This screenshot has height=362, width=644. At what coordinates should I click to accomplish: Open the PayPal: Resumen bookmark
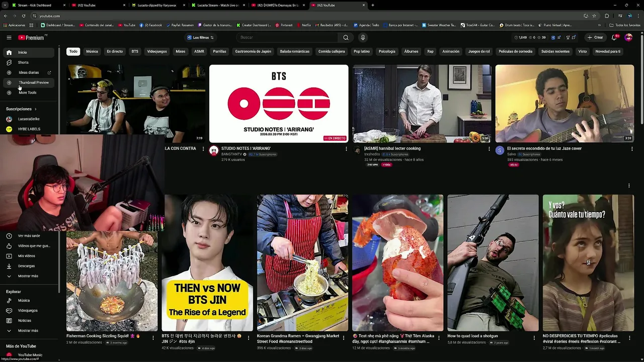[x=181, y=25]
